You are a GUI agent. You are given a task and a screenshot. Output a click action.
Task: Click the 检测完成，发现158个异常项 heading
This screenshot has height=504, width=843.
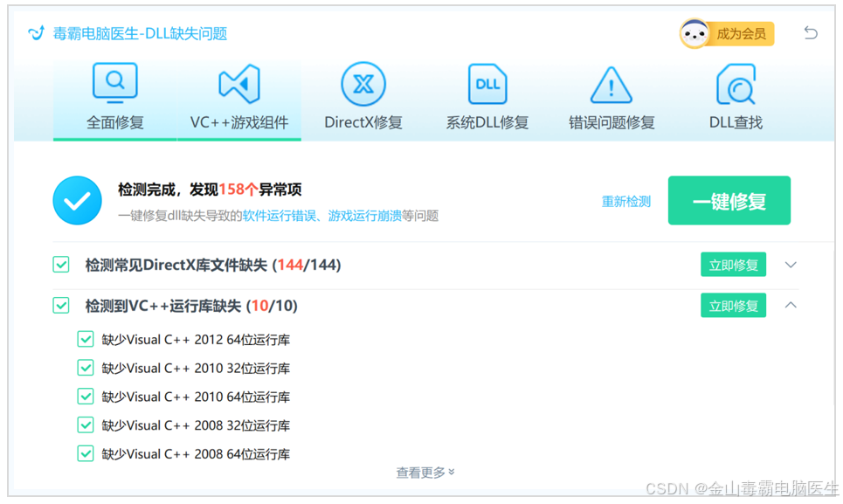point(210,190)
